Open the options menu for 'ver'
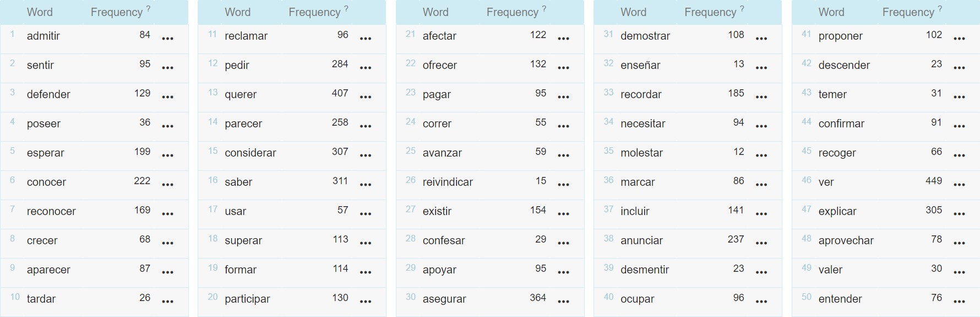The height and width of the screenshot is (317, 980). [x=959, y=185]
